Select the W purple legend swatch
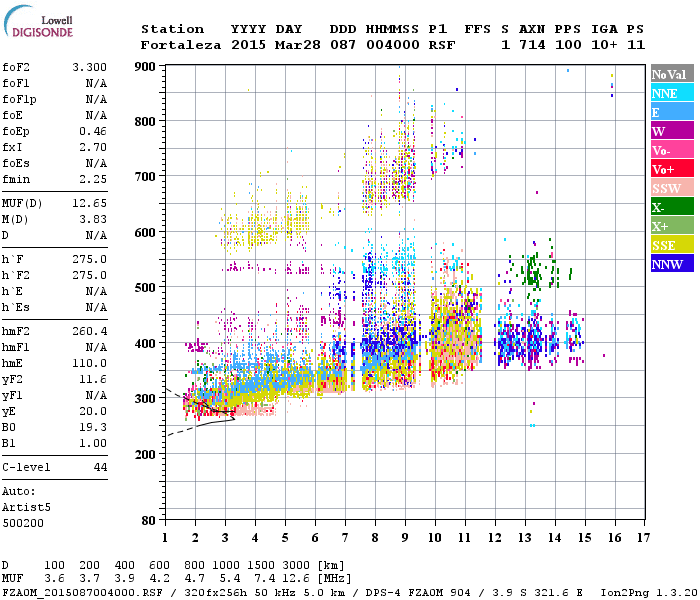This screenshot has width=700, height=600. coord(672,131)
